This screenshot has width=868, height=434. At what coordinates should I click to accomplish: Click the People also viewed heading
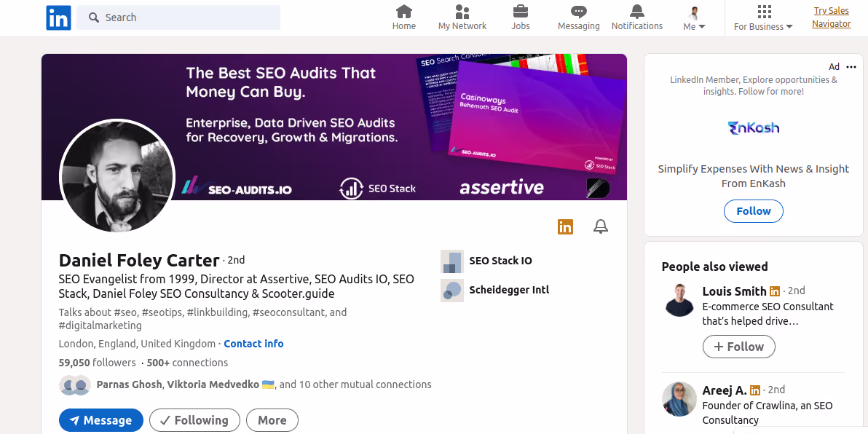tap(714, 267)
